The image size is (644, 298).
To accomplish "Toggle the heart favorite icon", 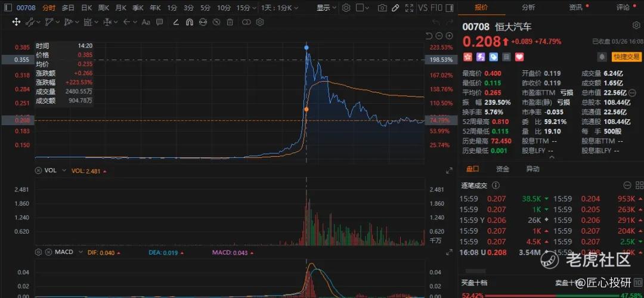I will pos(519,57).
